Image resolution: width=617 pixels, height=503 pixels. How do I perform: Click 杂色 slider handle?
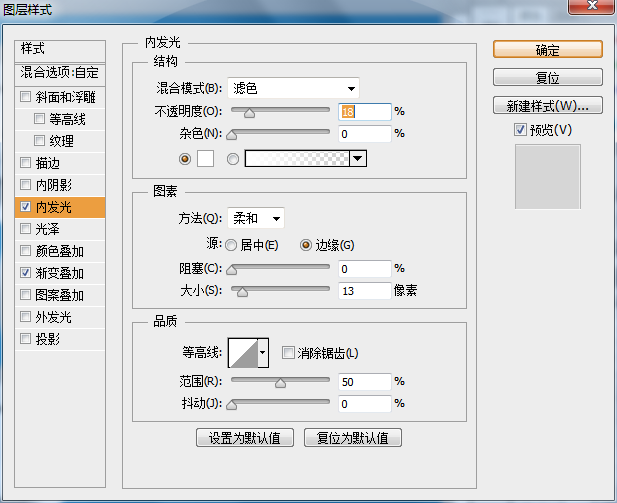tap(231, 135)
